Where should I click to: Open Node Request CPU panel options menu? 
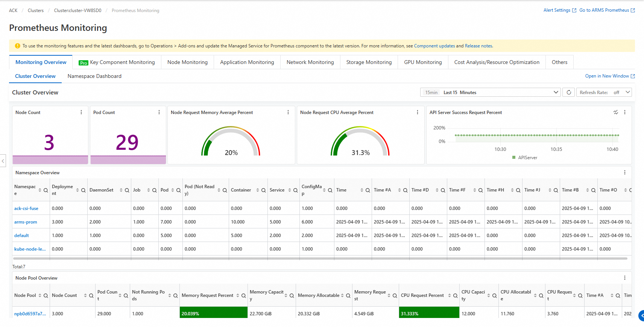click(418, 113)
